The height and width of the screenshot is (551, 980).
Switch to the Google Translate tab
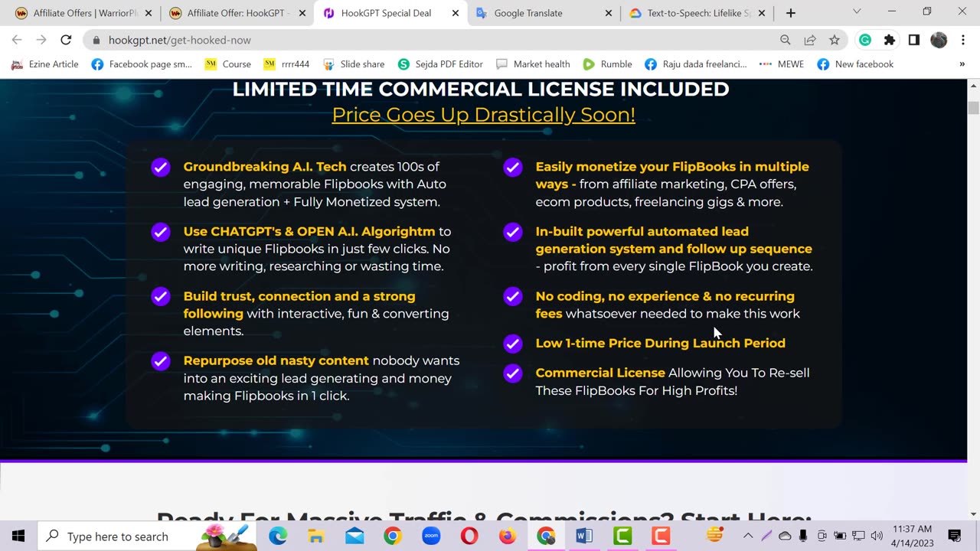[x=544, y=13]
